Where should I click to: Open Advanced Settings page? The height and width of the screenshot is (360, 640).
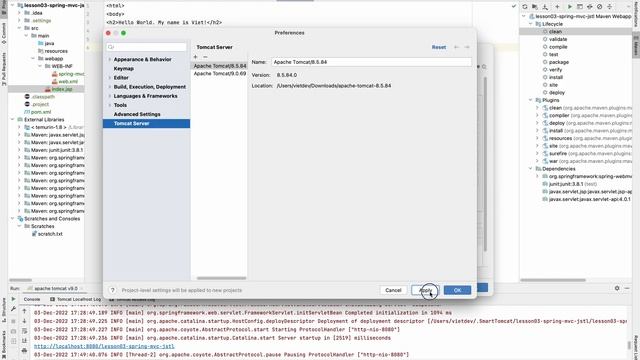[137, 114]
